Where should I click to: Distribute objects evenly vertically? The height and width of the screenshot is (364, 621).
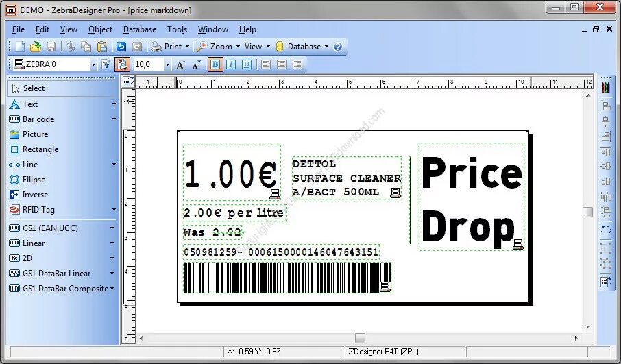[x=605, y=212]
